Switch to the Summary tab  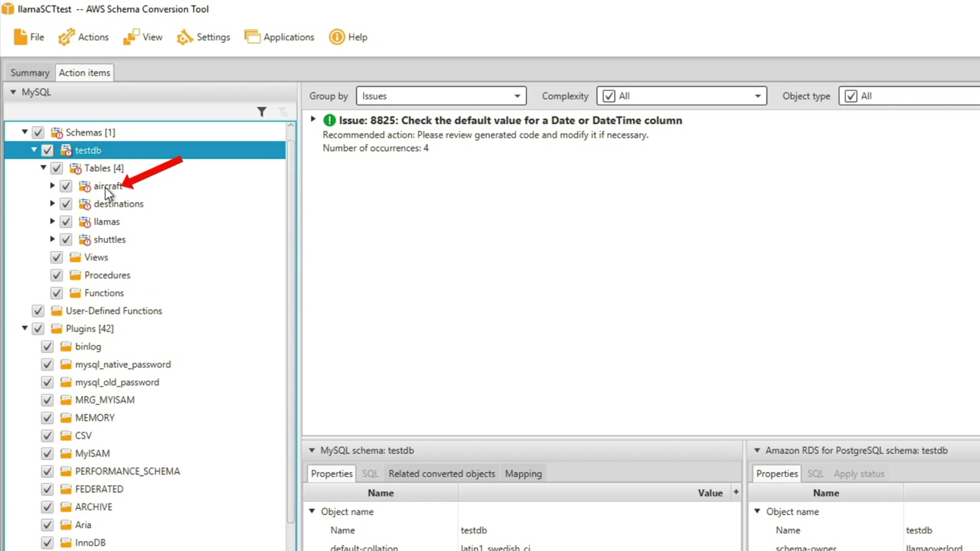tap(30, 73)
